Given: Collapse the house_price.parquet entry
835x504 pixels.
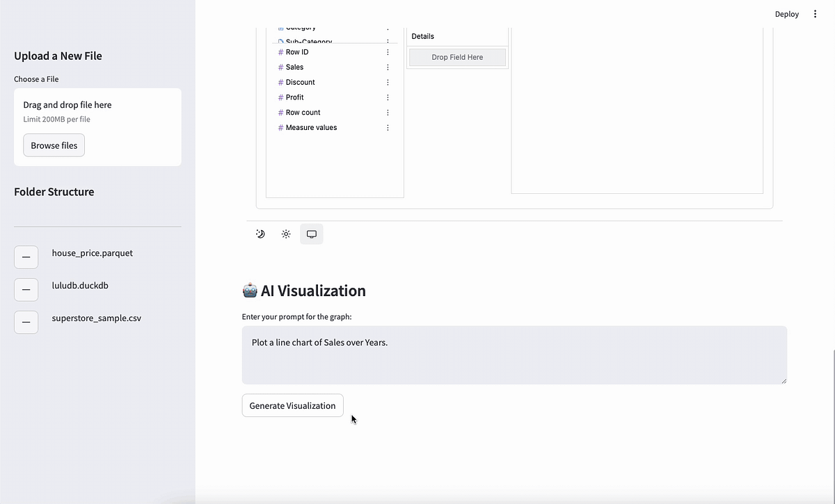Looking at the screenshot, I should [26, 257].
